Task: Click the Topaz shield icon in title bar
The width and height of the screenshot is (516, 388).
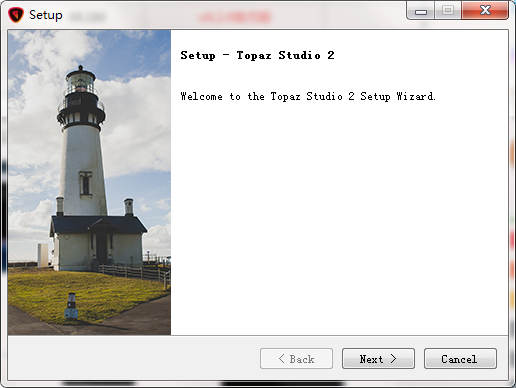Action: click(16, 15)
